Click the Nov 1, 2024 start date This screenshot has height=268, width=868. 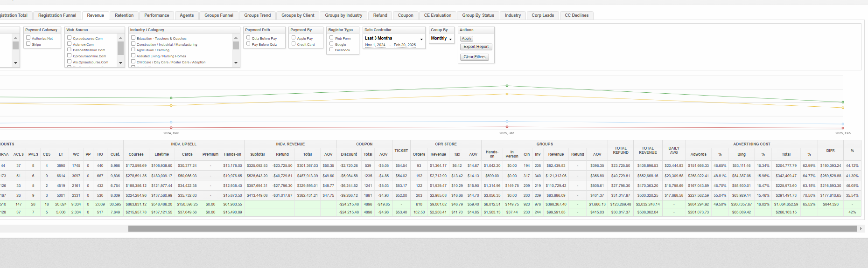375,45
